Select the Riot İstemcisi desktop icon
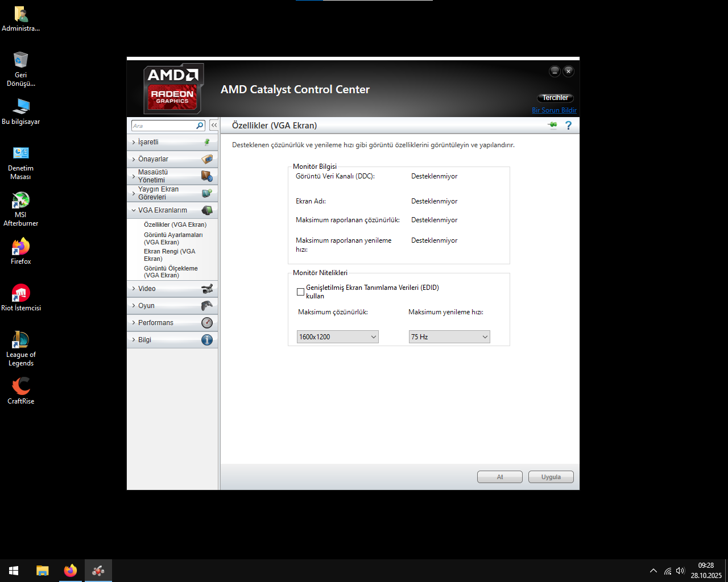 20,298
